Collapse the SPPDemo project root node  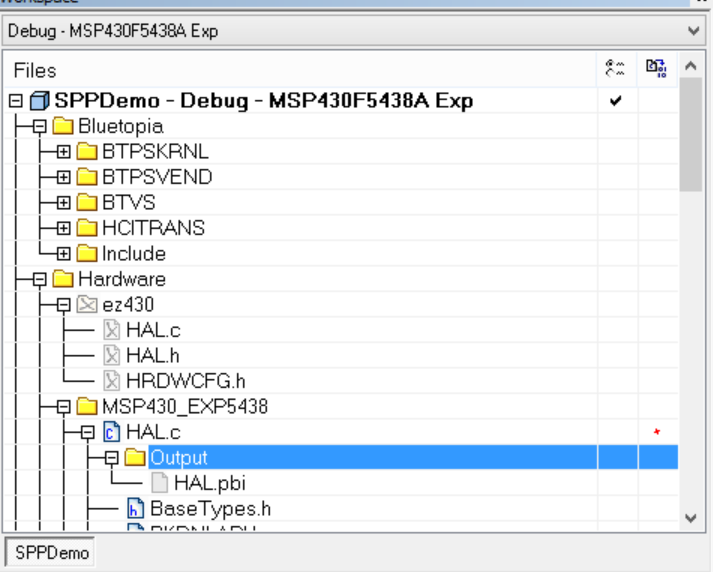(x=16, y=101)
